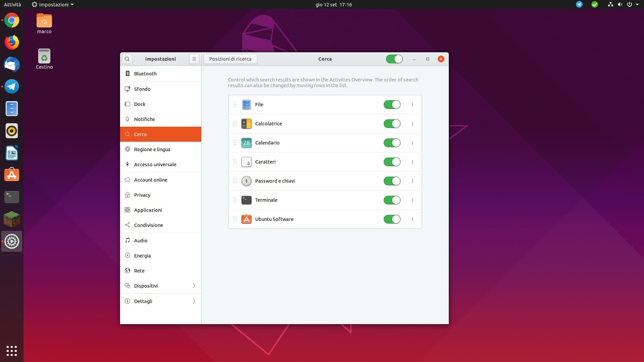This screenshot has height=362, width=644.
Task: Open the Impostazioni app menu in top bar
Action: click(53, 4)
